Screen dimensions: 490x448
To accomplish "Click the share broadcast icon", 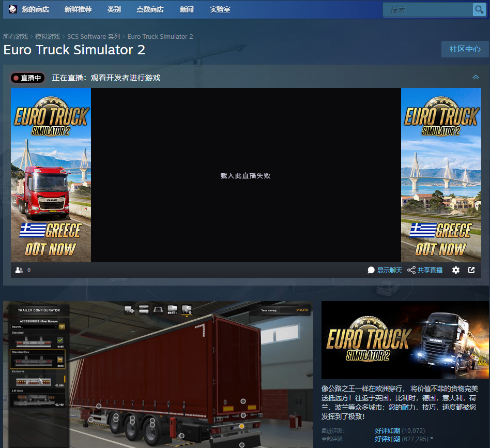I will [x=411, y=270].
